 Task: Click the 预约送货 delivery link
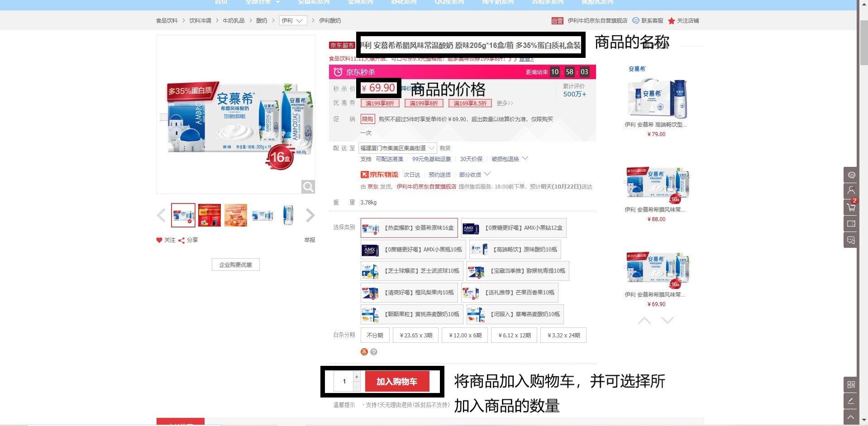click(440, 175)
